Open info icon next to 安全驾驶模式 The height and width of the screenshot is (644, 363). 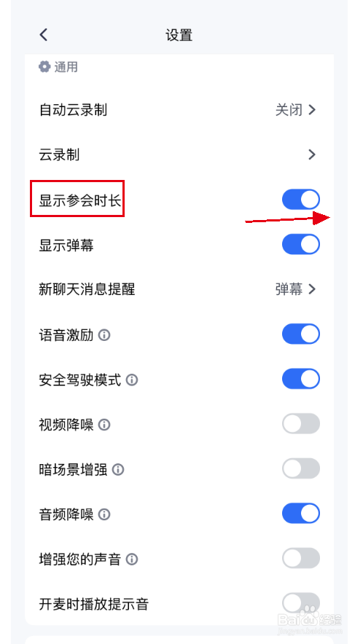(x=132, y=380)
